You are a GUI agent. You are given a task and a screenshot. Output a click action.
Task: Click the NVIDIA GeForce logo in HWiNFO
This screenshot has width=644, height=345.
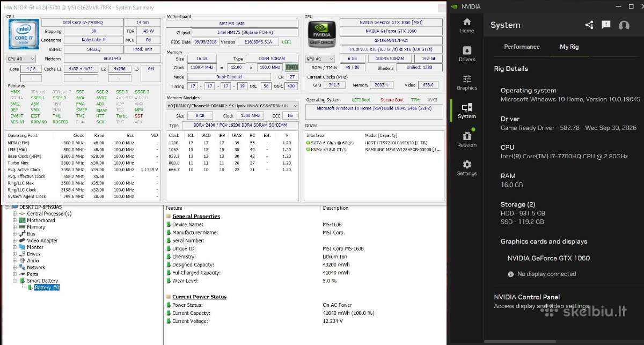pyautogui.click(x=322, y=34)
